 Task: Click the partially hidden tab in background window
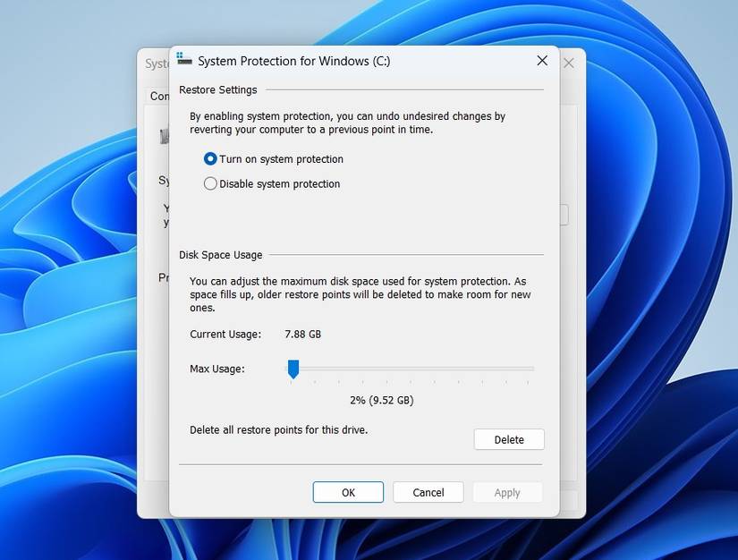click(159, 96)
